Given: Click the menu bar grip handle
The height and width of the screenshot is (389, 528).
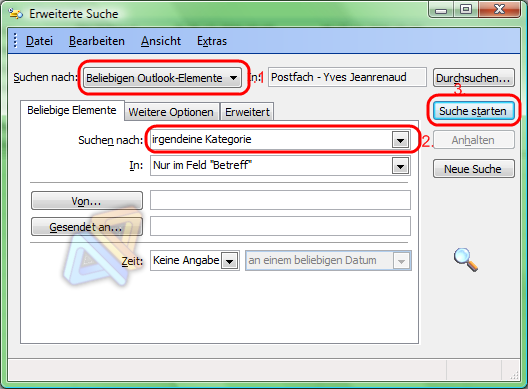Looking at the screenshot, I should coord(15,41).
